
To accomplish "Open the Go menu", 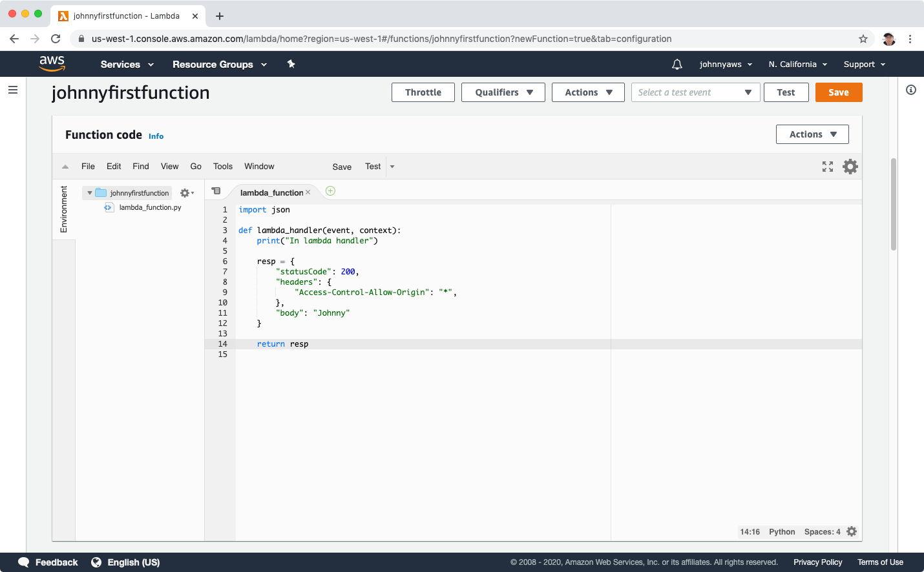I will (196, 167).
